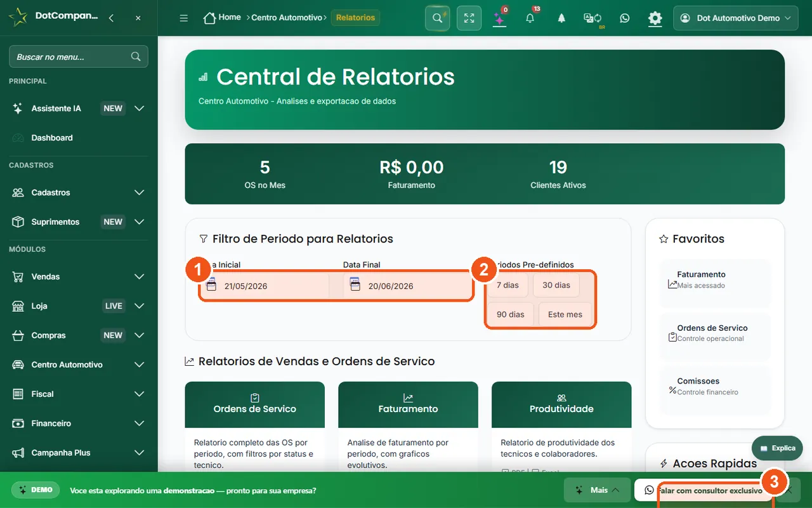Screen dimensions: 812x508
Task: Expand the Campanha Plus menu chevron
Action: pyautogui.click(x=140, y=453)
